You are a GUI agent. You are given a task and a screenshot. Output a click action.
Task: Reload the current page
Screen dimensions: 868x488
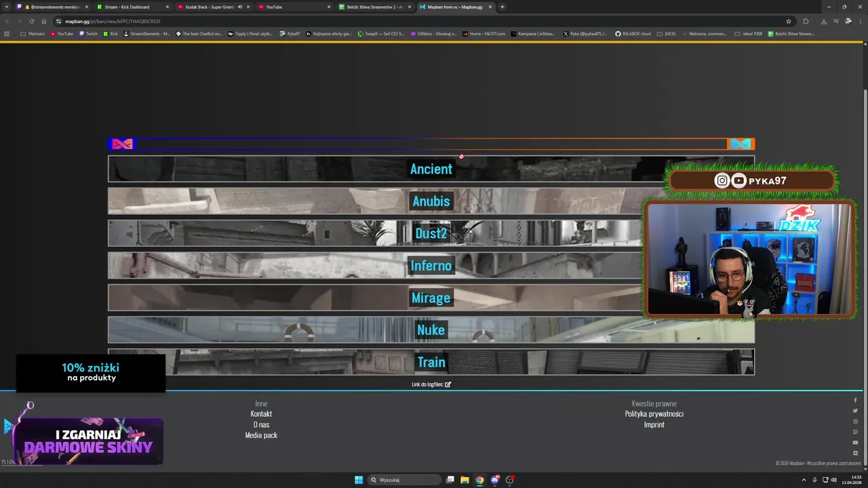point(31,21)
